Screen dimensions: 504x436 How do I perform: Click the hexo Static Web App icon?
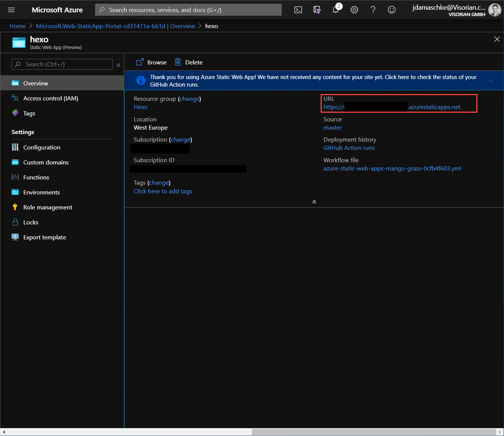pos(19,43)
